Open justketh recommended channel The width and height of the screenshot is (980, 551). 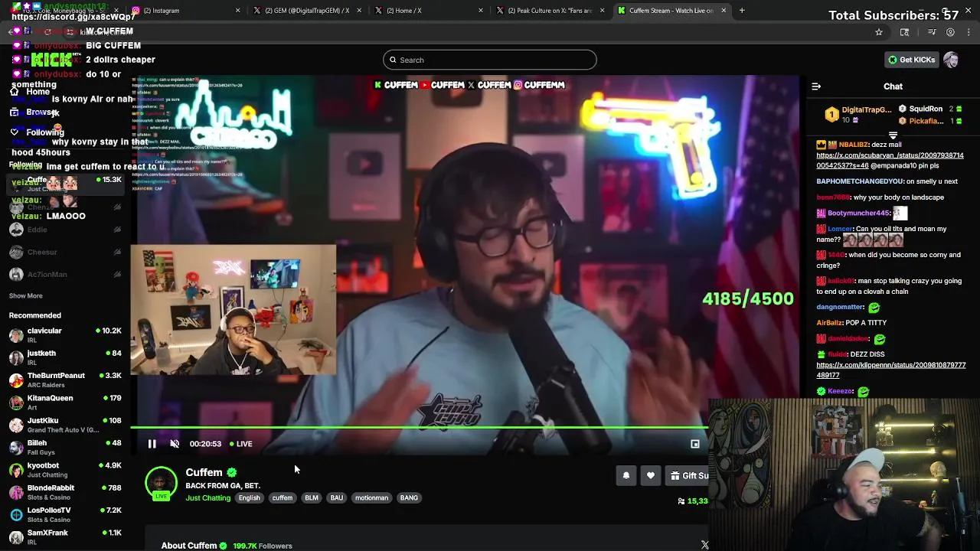65,357
